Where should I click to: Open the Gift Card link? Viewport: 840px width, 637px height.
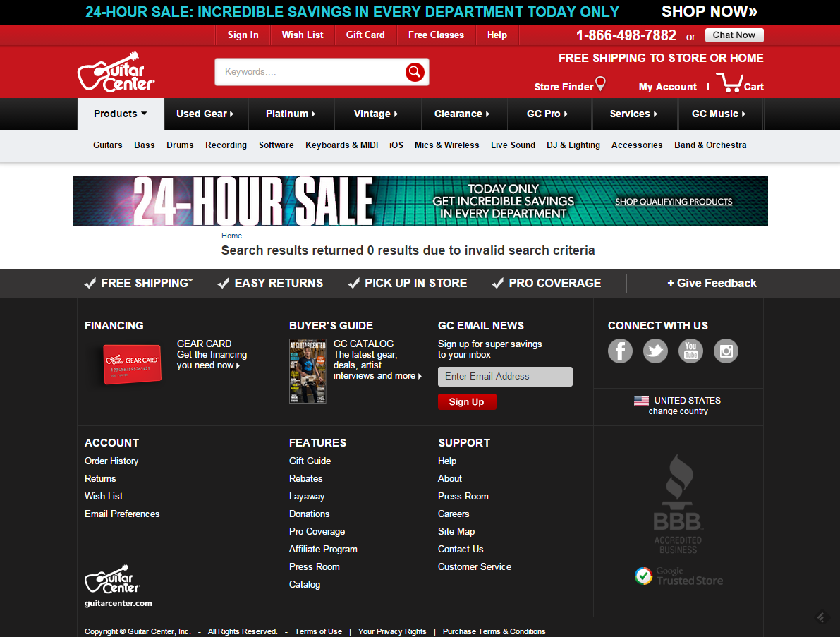365,35
